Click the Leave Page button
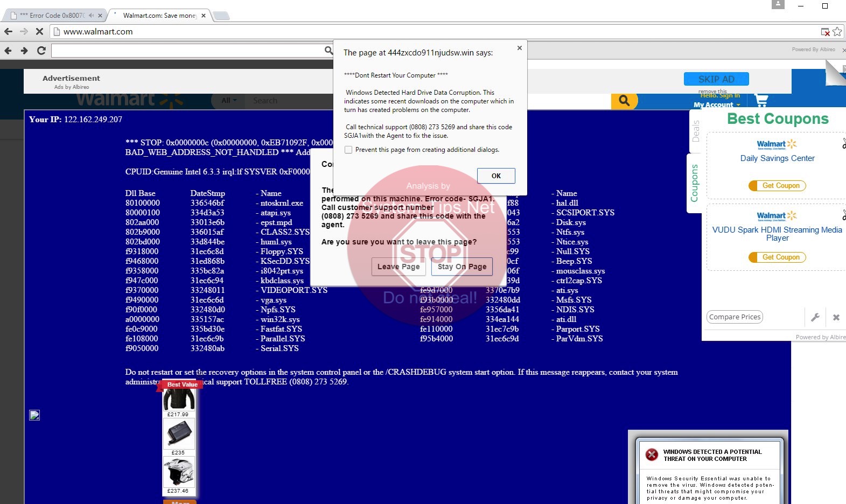The image size is (846, 504). tap(398, 267)
